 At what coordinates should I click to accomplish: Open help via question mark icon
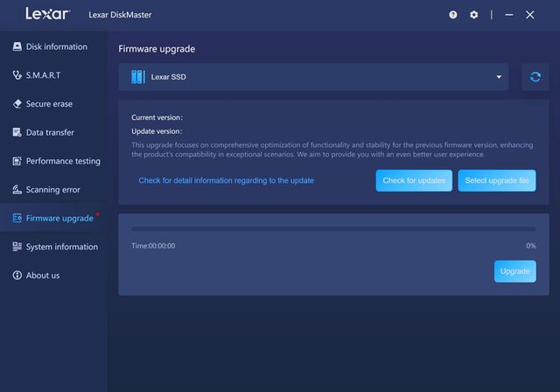[x=453, y=15]
